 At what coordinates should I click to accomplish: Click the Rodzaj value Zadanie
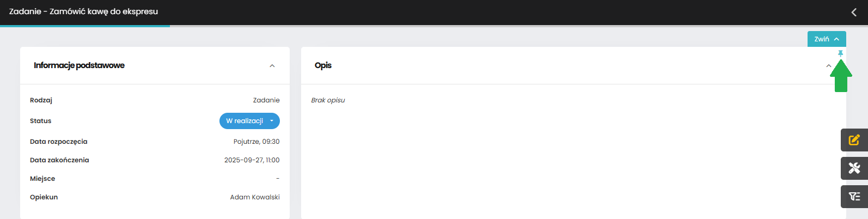[x=266, y=100]
